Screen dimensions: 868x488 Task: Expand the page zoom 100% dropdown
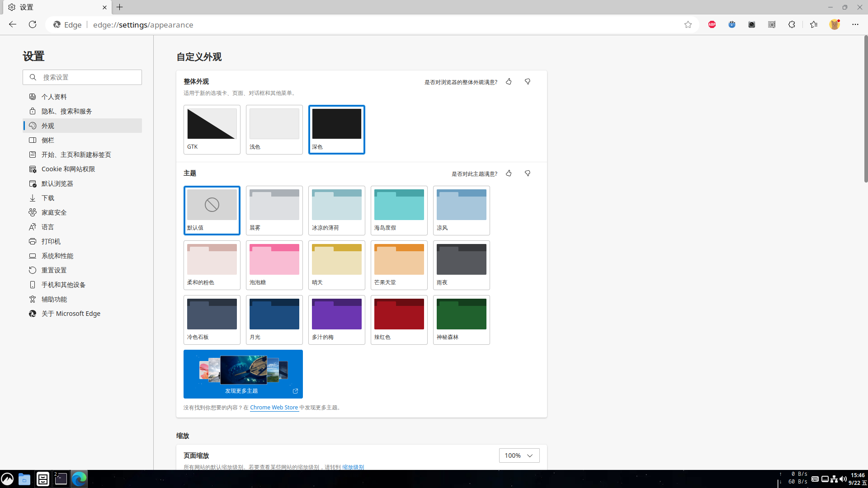(x=519, y=455)
